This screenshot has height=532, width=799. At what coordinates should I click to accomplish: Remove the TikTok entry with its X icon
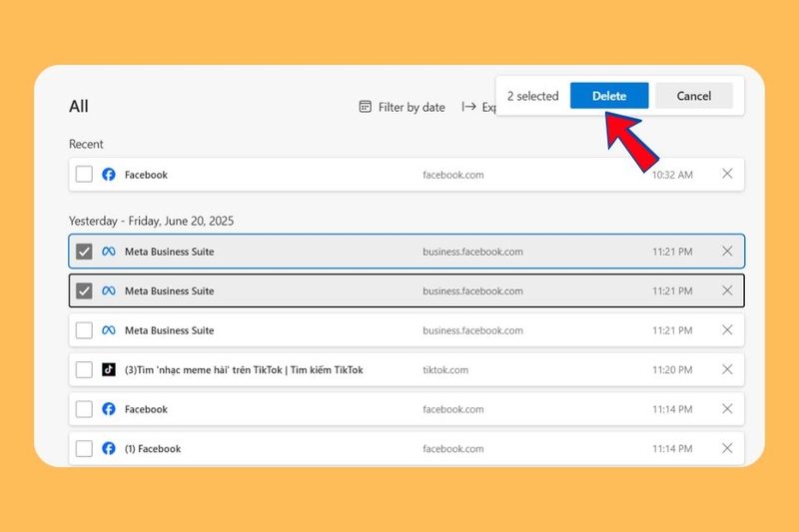pyautogui.click(x=727, y=369)
